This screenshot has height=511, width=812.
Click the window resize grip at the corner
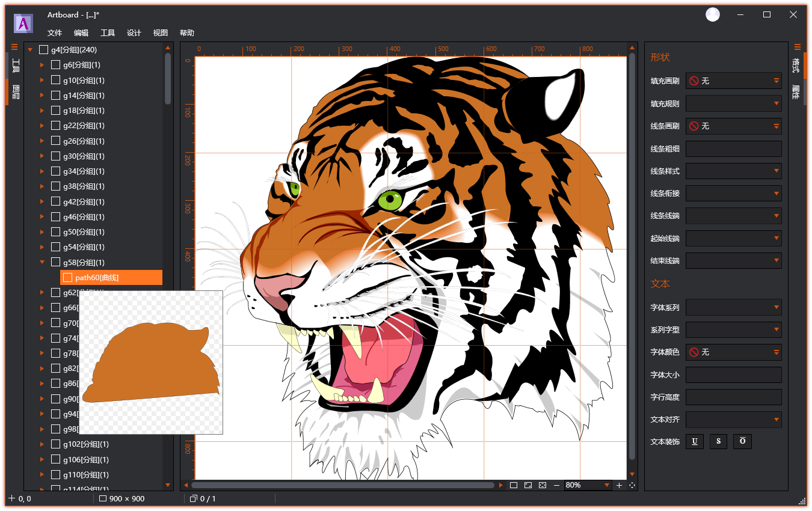(802, 501)
